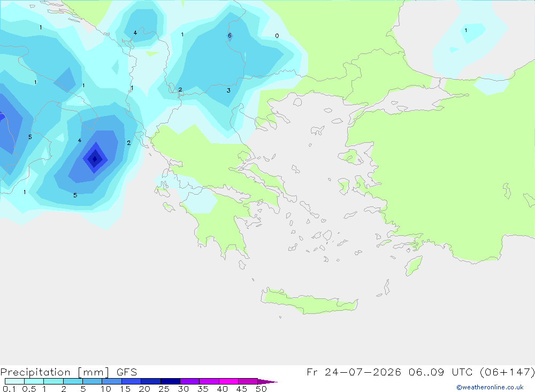The width and height of the screenshot is (535, 392).
Task: Click the '30' legend scale label
Action: tap(183, 389)
